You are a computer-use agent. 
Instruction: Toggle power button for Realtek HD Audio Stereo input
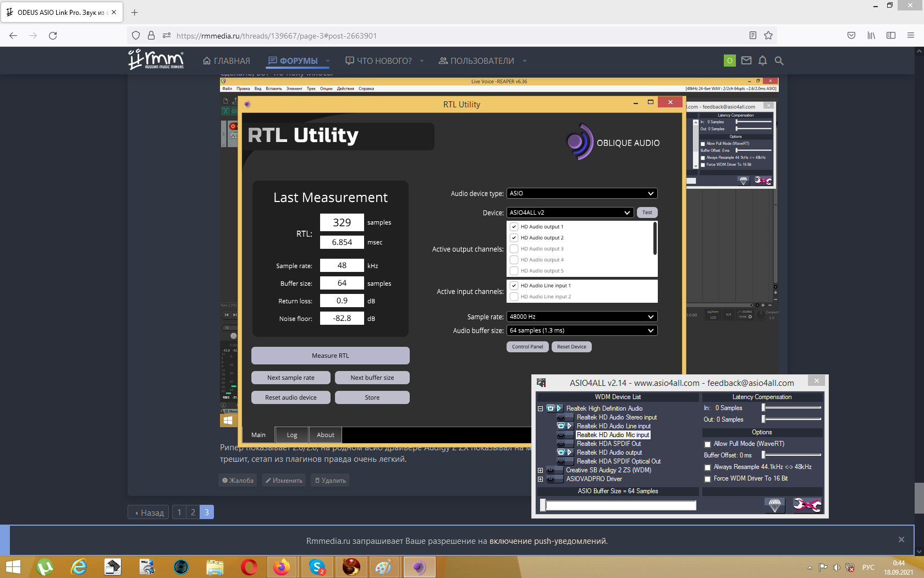click(x=561, y=417)
